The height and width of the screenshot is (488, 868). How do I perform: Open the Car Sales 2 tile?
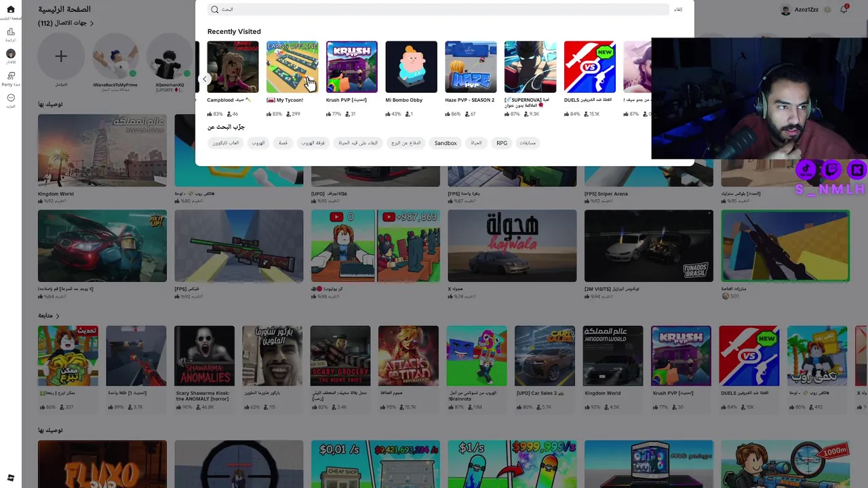pyautogui.click(x=545, y=356)
